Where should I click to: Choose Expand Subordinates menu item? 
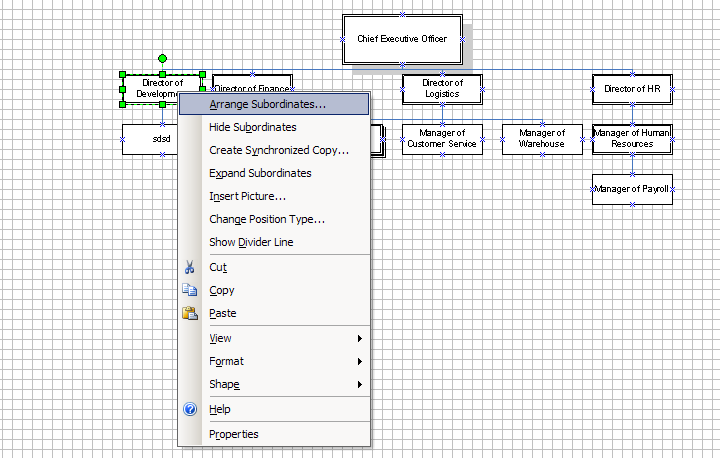point(260,174)
